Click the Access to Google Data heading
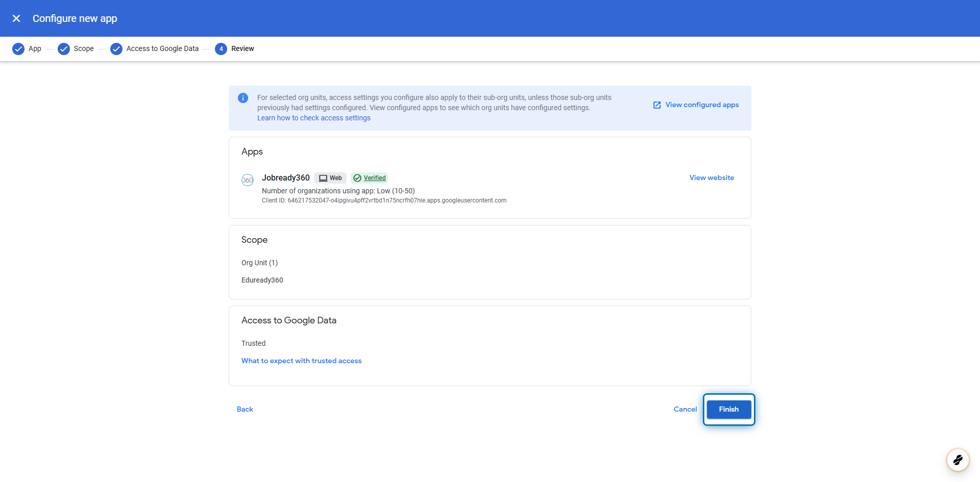Image resolution: width=980 pixels, height=482 pixels. (x=289, y=320)
